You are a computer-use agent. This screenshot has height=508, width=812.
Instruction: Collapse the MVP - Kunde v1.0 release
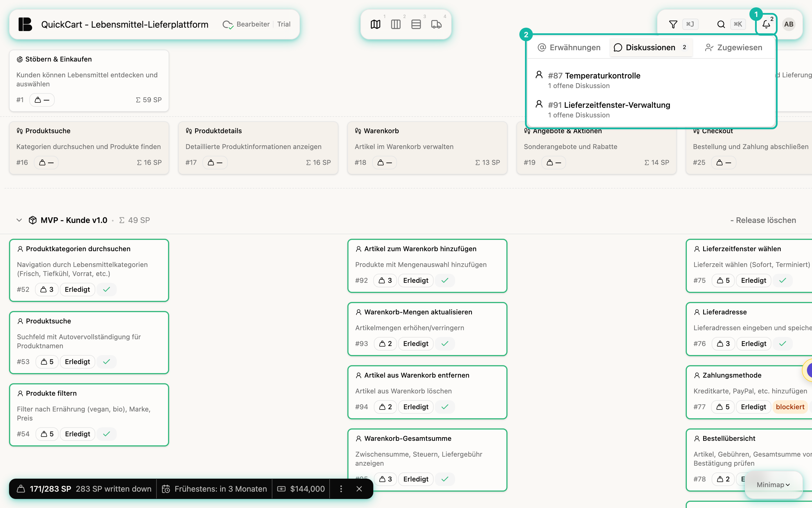click(19, 220)
